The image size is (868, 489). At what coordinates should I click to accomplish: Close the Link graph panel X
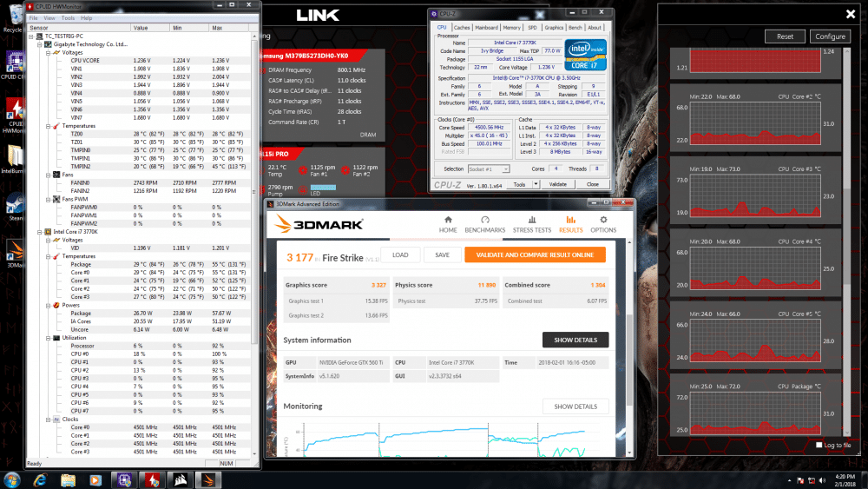tap(851, 14)
